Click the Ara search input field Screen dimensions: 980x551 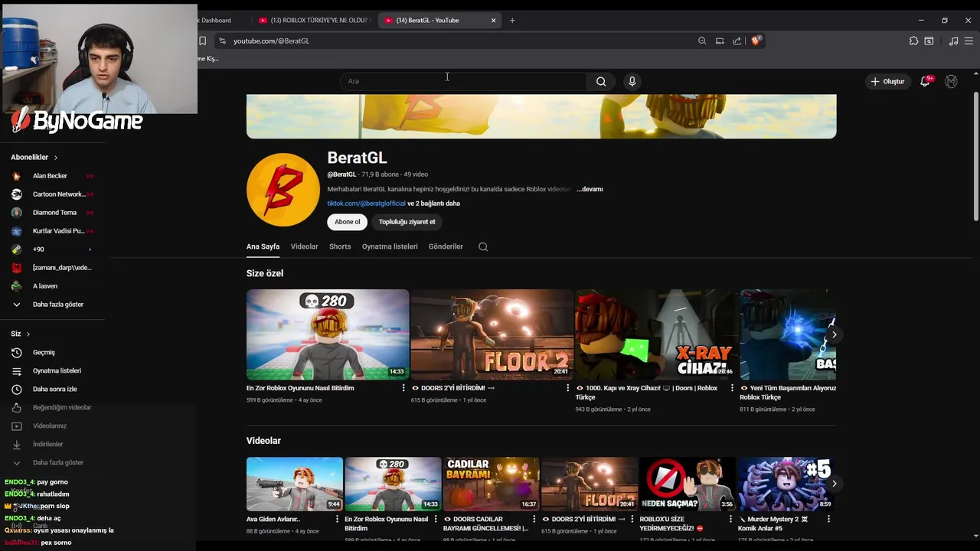tap(463, 81)
